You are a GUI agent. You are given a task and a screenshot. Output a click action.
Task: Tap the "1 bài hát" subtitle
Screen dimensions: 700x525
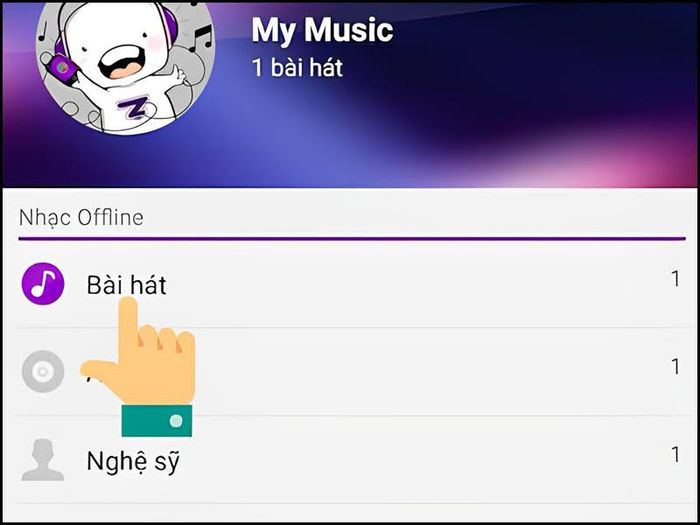[298, 68]
